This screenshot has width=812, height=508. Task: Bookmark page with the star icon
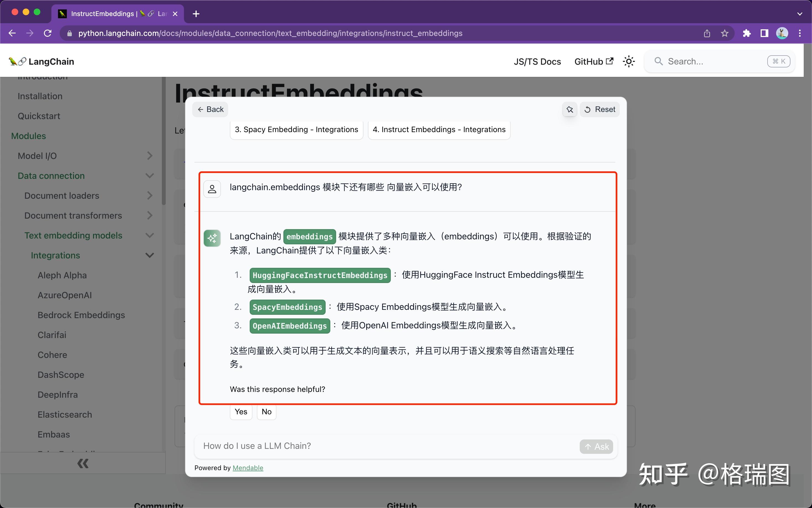(x=725, y=33)
